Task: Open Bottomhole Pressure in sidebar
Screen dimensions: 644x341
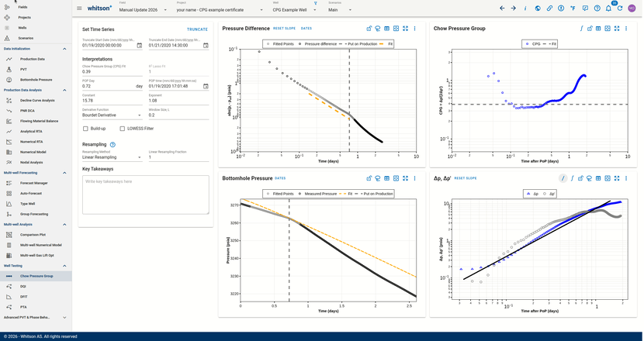Action: (x=36, y=80)
